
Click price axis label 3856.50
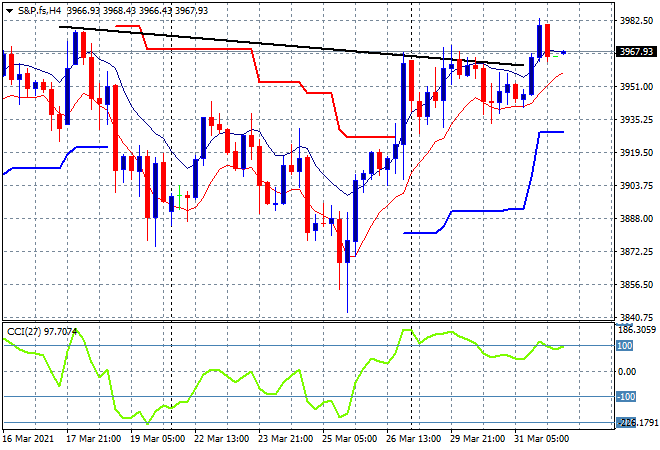(x=636, y=285)
